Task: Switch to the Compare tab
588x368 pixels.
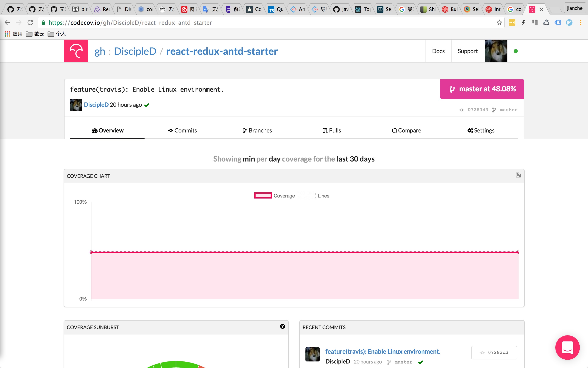Action: pyautogui.click(x=406, y=130)
